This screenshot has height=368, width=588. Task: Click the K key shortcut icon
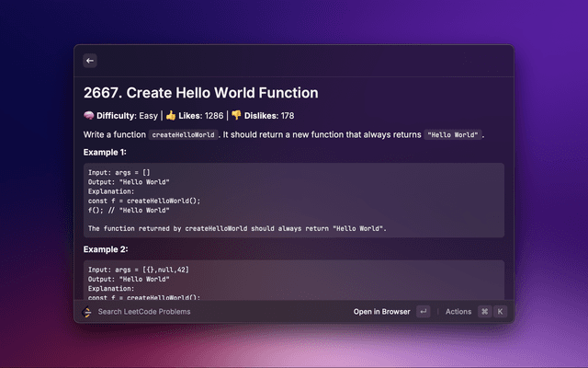coord(500,312)
